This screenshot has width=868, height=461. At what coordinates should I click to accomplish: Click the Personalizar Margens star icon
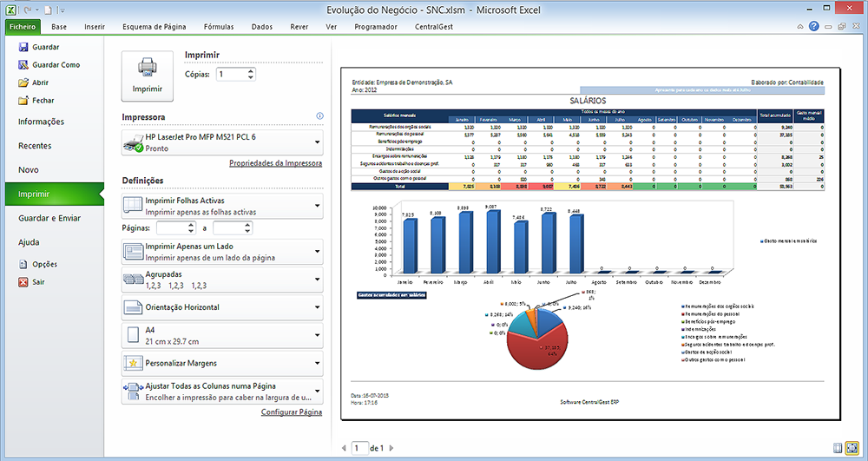pyautogui.click(x=134, y=363)
